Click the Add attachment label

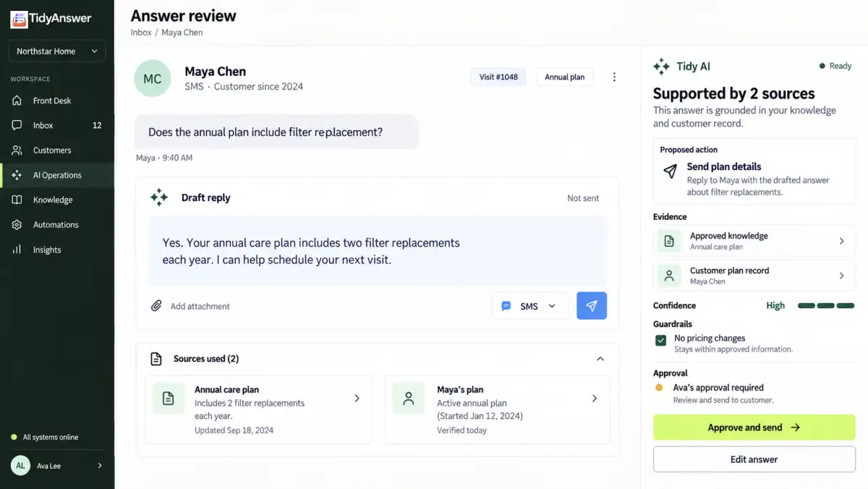200,307
